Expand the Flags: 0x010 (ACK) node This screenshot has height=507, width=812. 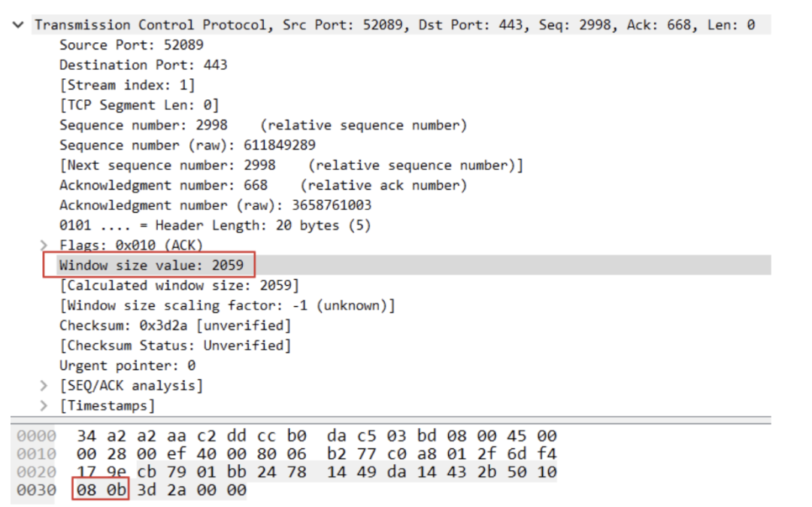coord(44,245)
